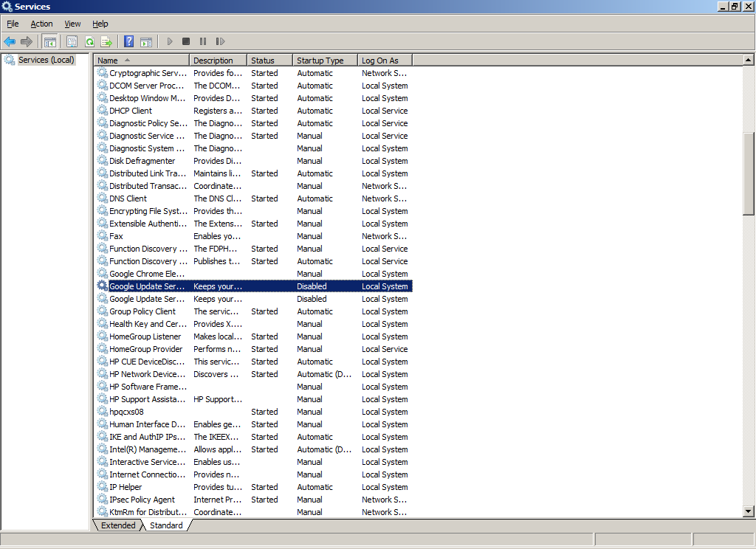Viewport: 756px width, 549px height.
Task: Open the View menu
Action: 72,24
